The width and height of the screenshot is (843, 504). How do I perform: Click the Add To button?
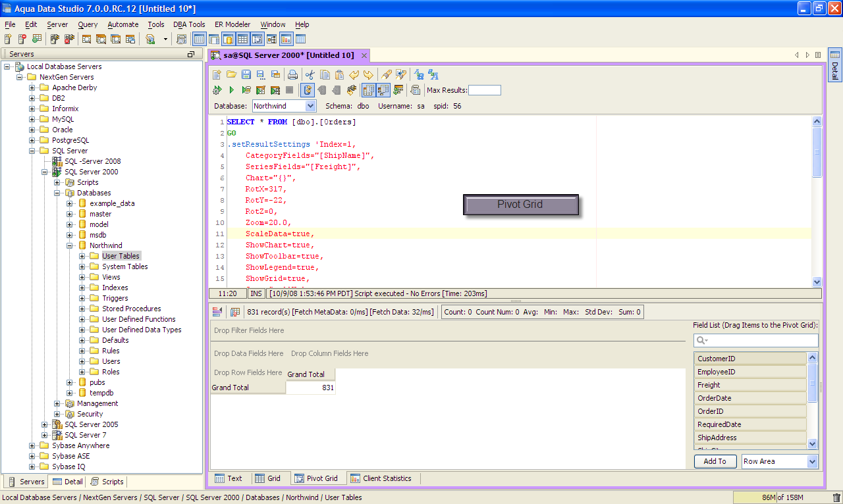click(715, 461)
